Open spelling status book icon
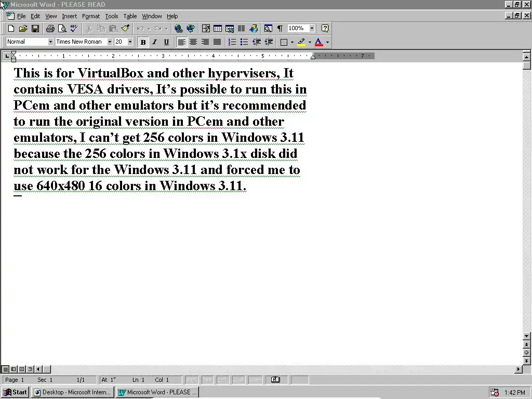 [275, 380]
